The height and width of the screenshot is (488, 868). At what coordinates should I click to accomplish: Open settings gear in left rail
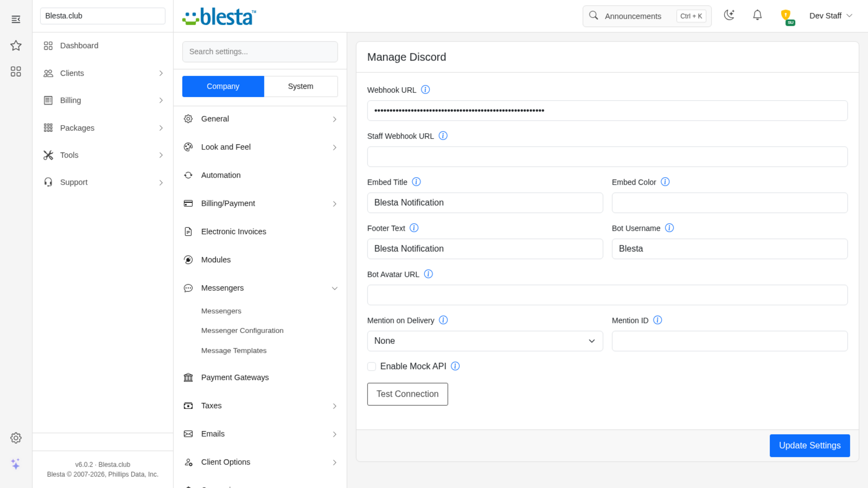(16, 438)
